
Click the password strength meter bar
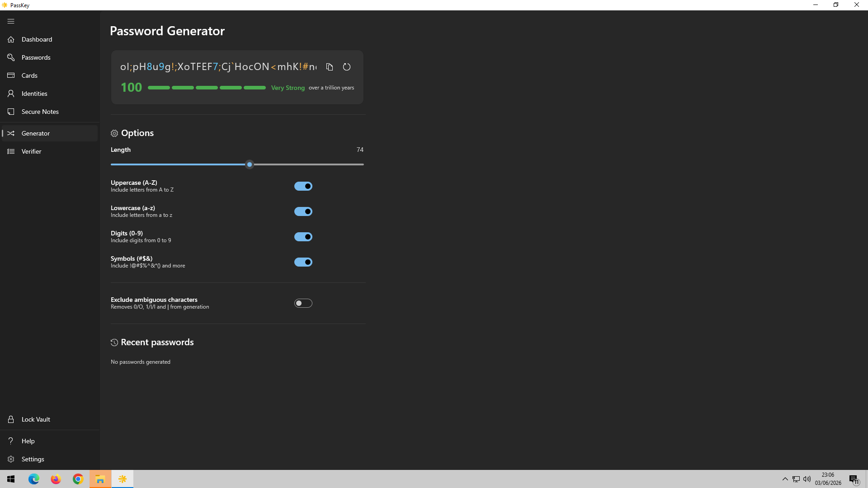[207, 88]
